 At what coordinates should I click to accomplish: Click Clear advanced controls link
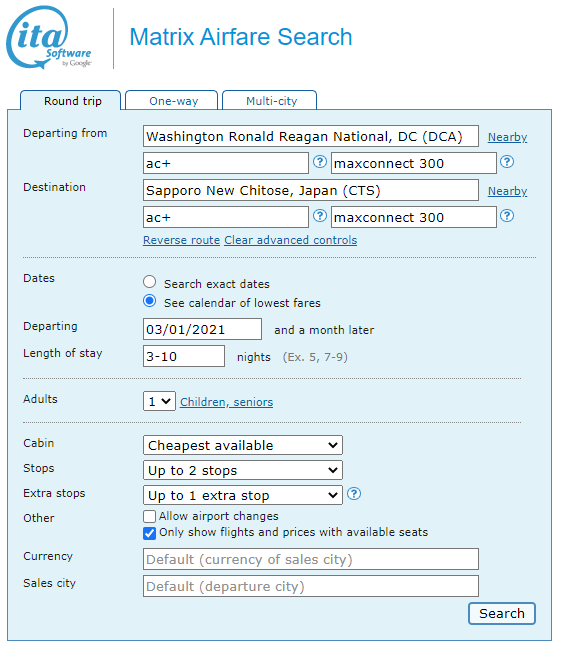[290, 240]
